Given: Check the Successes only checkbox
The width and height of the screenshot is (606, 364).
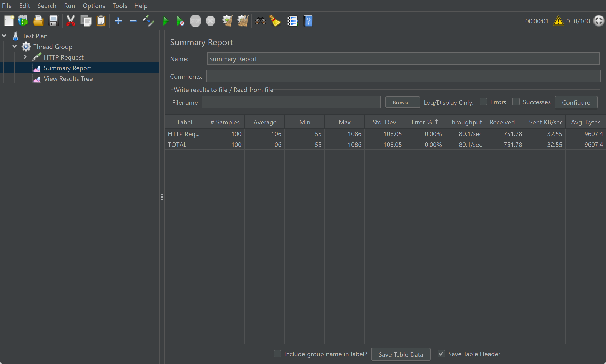Looking at the screenshot, I should (516, 102).
